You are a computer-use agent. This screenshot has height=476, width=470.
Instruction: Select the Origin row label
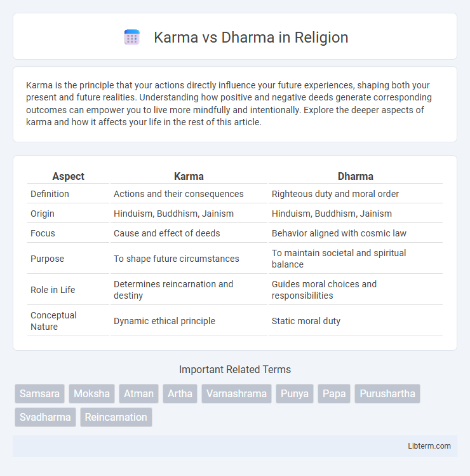(x=43, y=214)
